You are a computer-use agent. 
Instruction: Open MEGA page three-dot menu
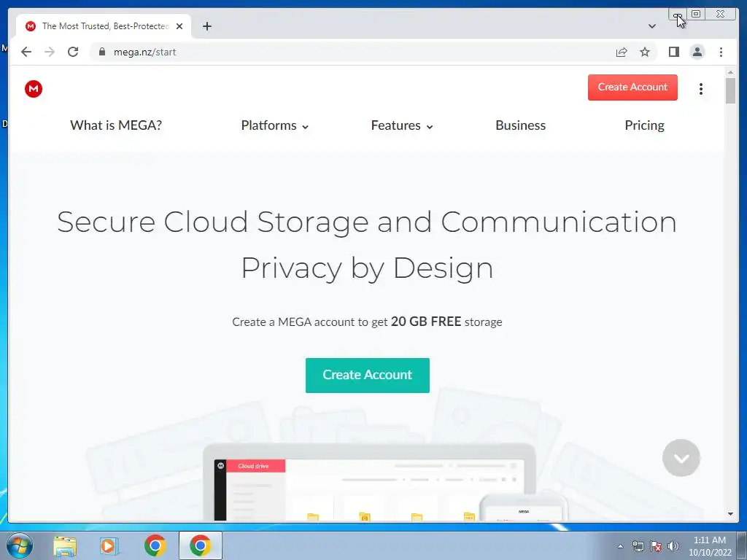701,88
